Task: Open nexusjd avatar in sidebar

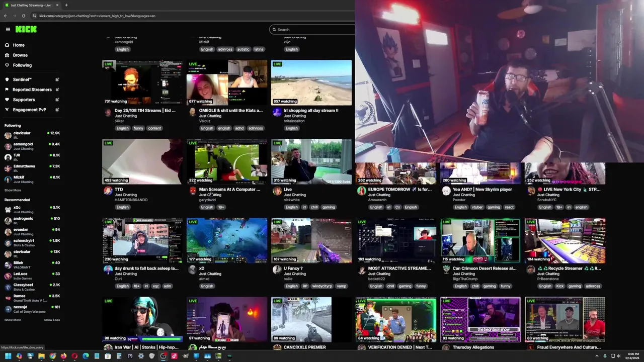Action: (8, 309)
